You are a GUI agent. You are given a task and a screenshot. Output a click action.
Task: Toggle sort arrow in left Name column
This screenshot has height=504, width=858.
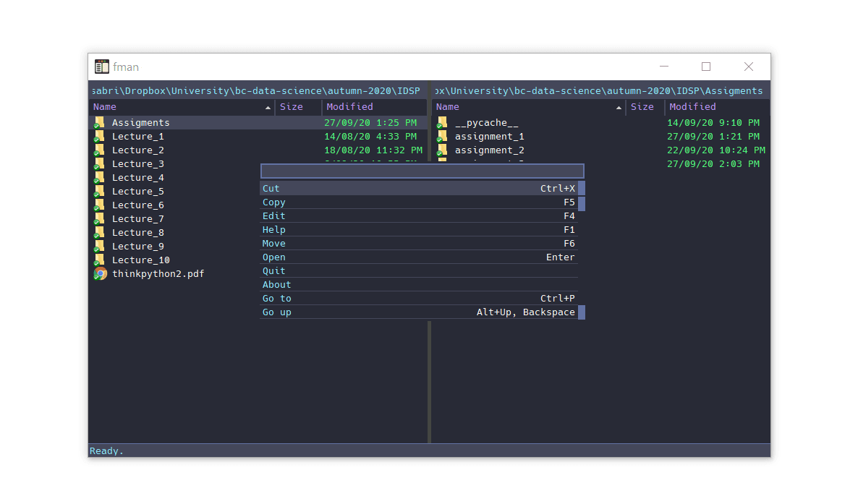[x=268, y=108]
